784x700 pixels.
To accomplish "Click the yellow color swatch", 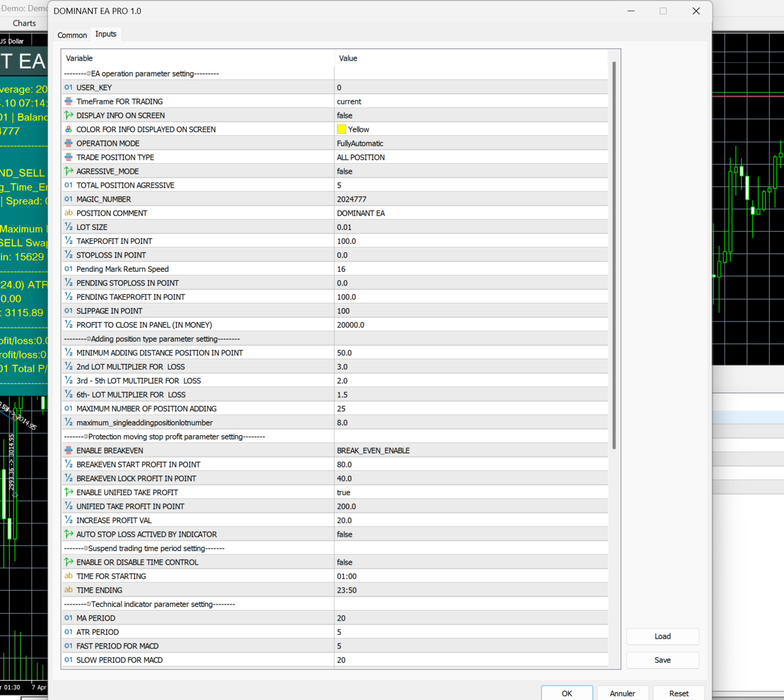I will (x=342, y=129).
